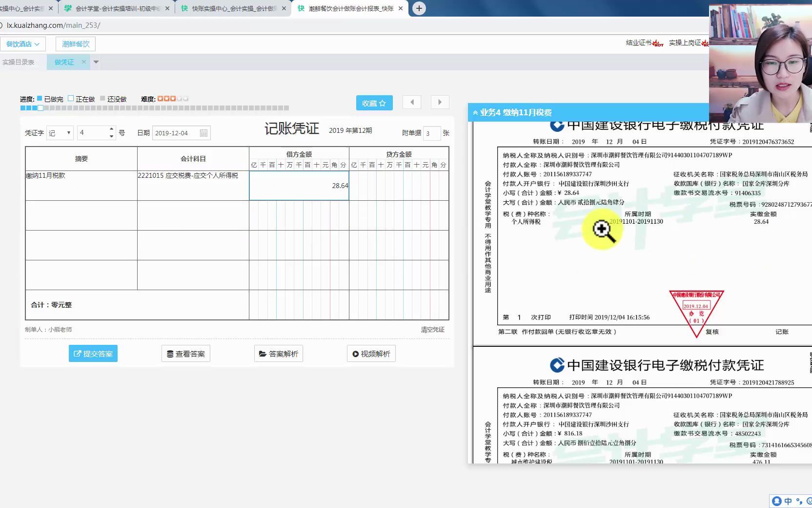Close the 会计学堂-会计实操培训 browser tab

point(168,8)
